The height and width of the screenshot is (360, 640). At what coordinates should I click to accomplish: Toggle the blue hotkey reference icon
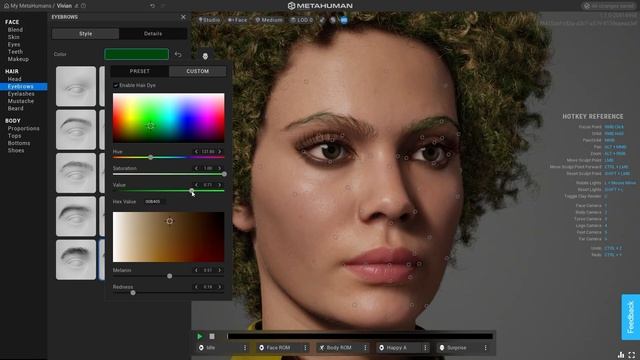tap(344, 20)
